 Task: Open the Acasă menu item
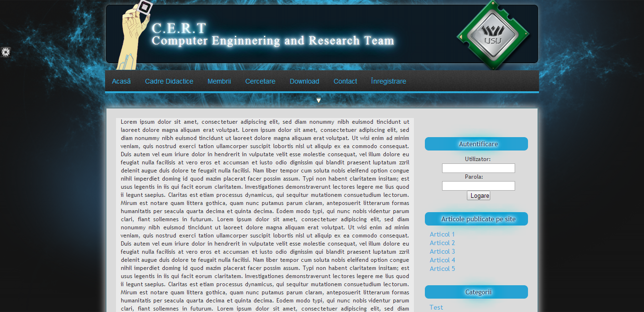click(121, 81)
